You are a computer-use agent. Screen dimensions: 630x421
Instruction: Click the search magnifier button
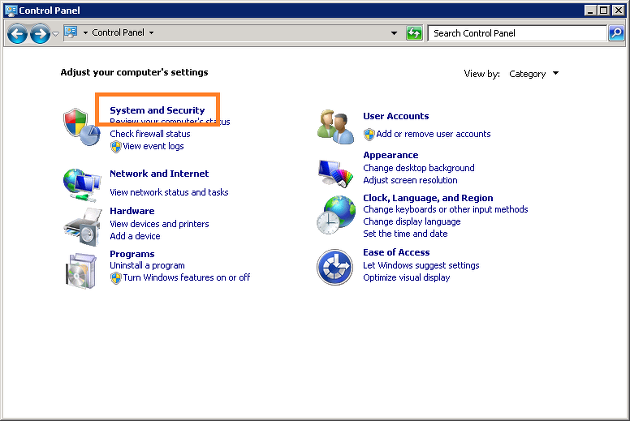tap(616, 33)
